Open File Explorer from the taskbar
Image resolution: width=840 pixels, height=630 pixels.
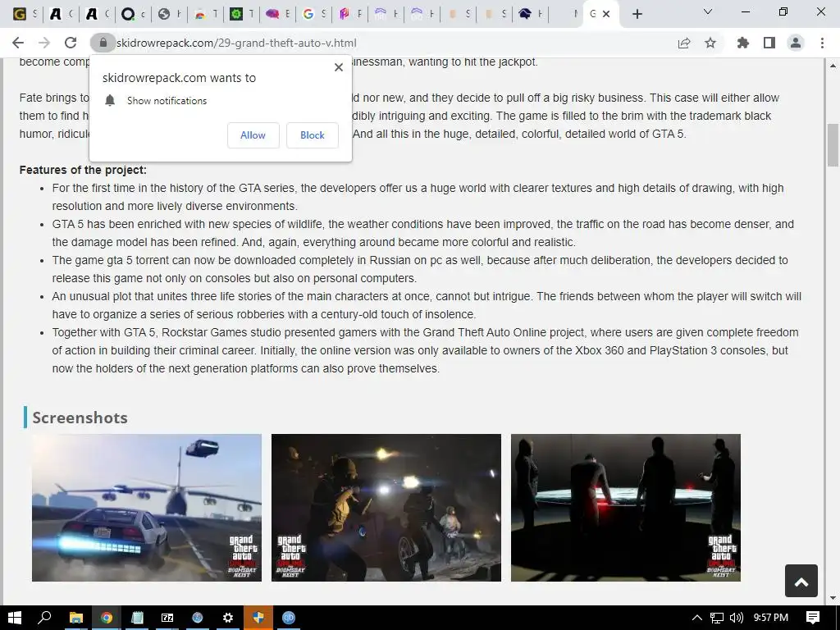[75, 618]
